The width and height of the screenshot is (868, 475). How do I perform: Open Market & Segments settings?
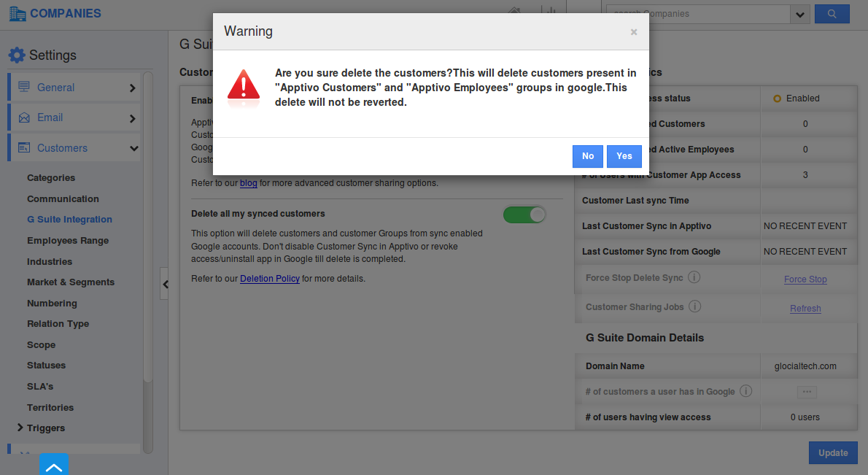tap(71, 282)
